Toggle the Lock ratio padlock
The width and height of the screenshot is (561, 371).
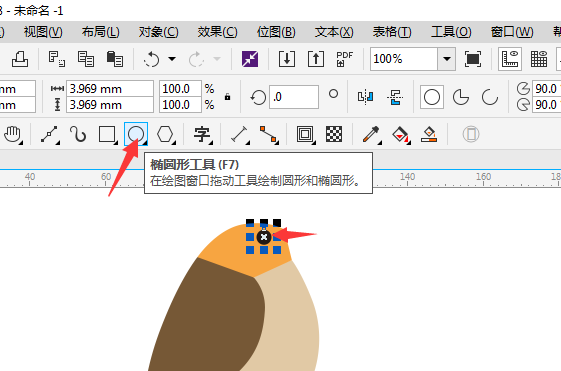click(227, 97)
